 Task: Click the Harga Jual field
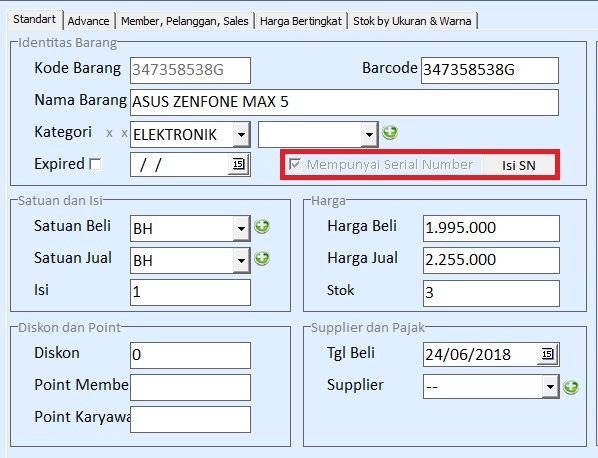[x=491, y=260]
